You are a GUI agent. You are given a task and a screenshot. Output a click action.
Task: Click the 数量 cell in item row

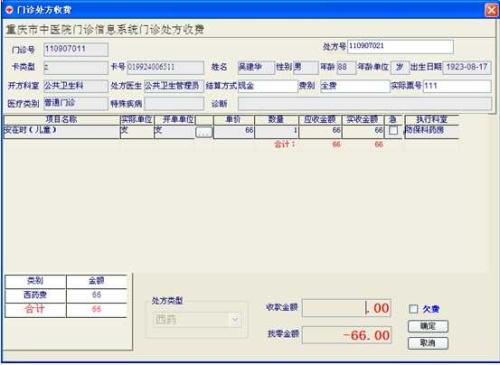276,131
